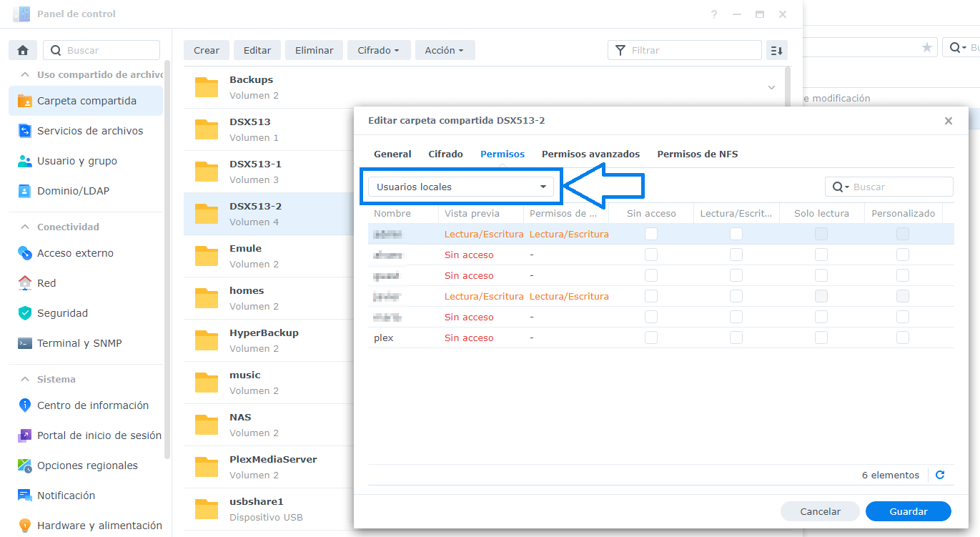Open Opciones regionales icon
This screenshot has width=980, height=537.
click(x=25, y=465)
